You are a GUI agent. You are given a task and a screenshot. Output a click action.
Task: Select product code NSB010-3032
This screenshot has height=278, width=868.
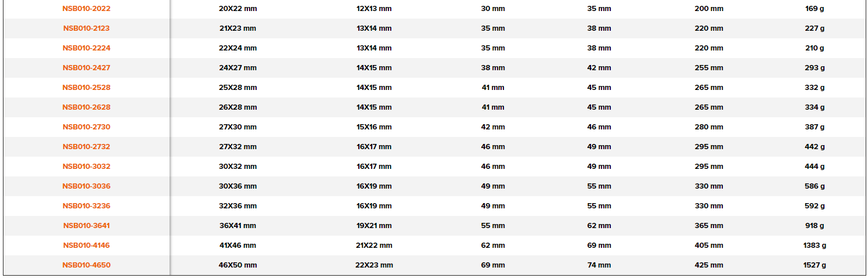[87, 167]
